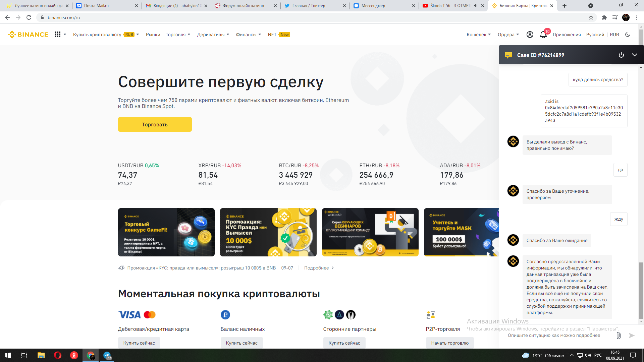Attach a file with paperclip icon

pyautogui.click(x=619, y=335)
